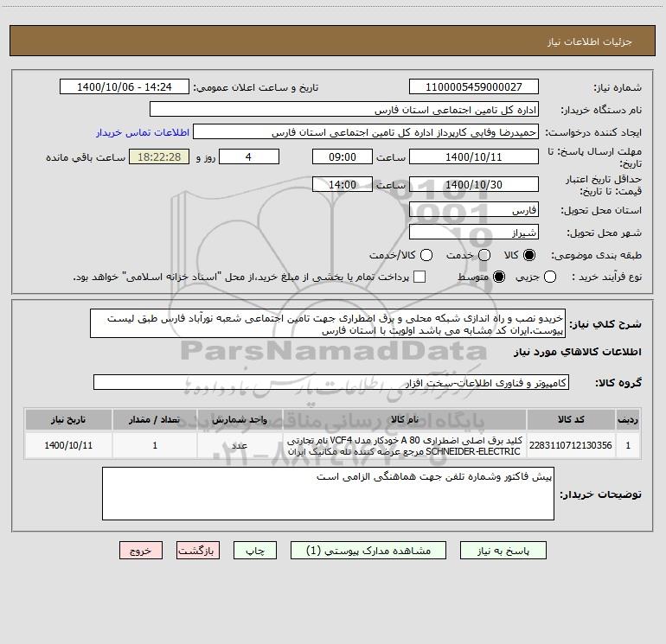Choose the جزیی purchase type radio
Screen dimensions: 666x644
[550, 277]
